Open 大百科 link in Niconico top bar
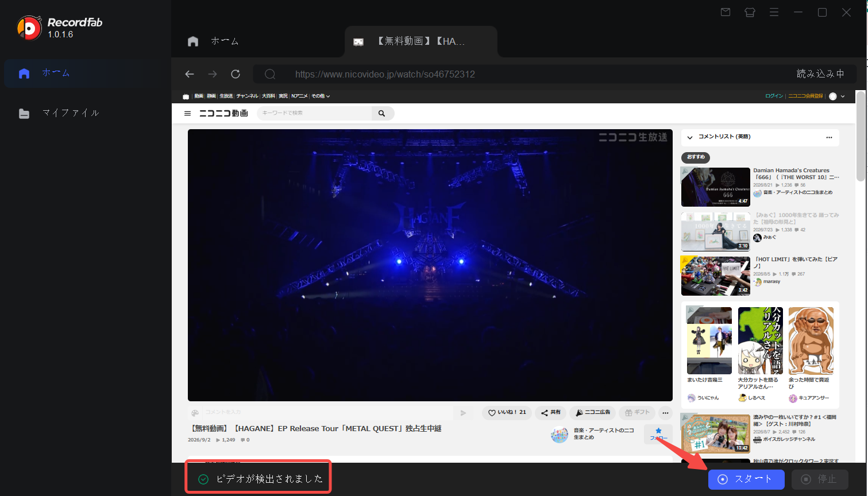The image size is (868, 496). (x=268, y=96)
